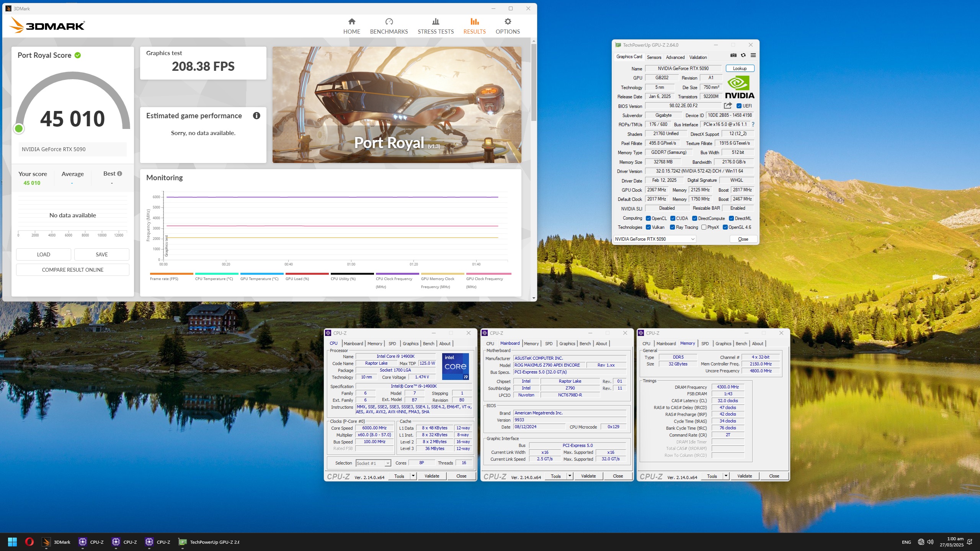This screenshot has height=551, width=980.
Task: Refresh GPU-Z data
Action: (743, 55)
